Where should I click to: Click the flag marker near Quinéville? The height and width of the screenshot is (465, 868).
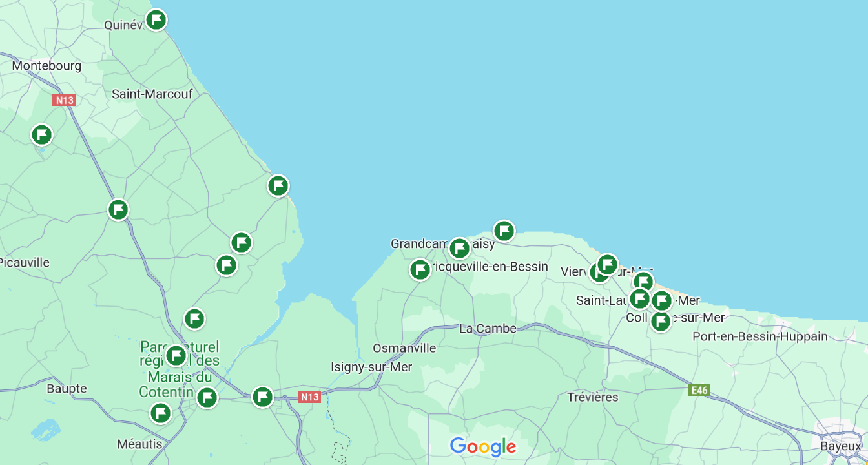[x=156, y=20]
